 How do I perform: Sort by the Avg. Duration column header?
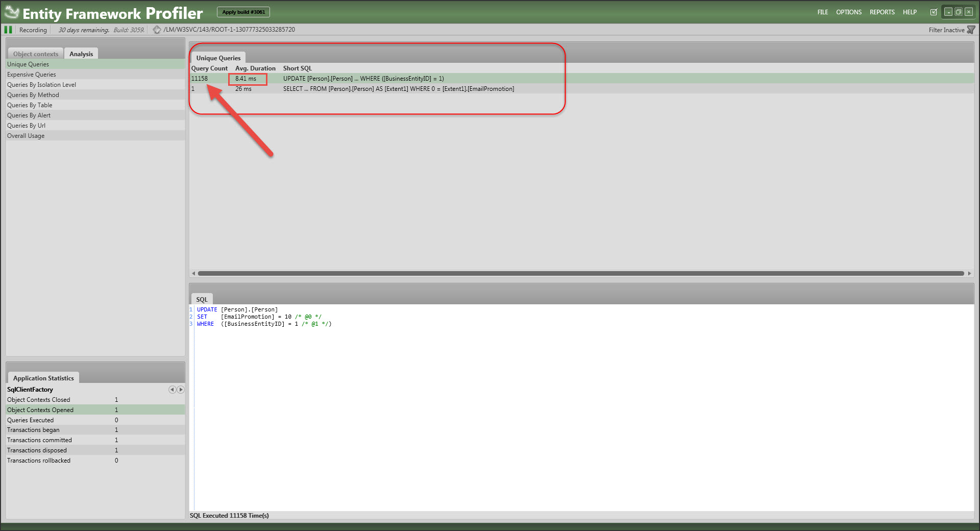coord(255,68)
